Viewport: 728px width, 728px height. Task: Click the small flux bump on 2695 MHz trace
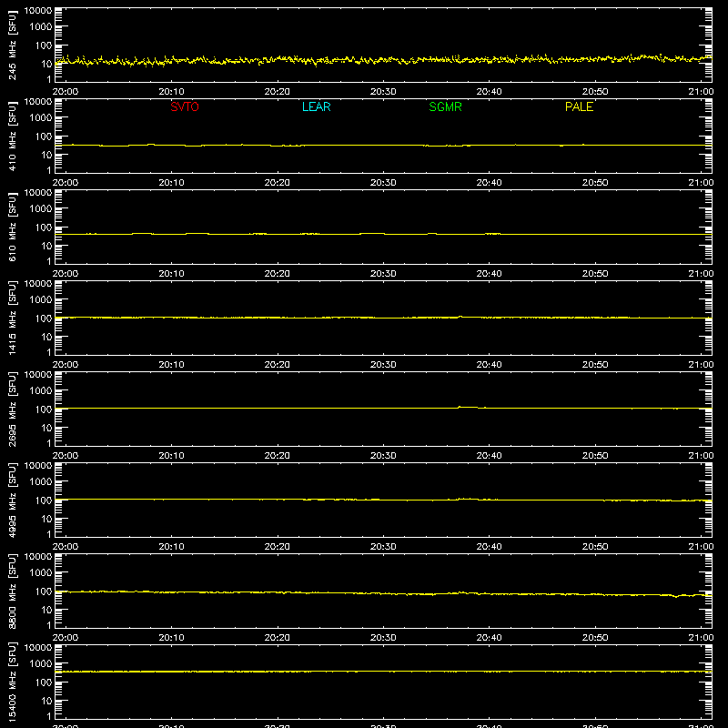tap(468, 407)
